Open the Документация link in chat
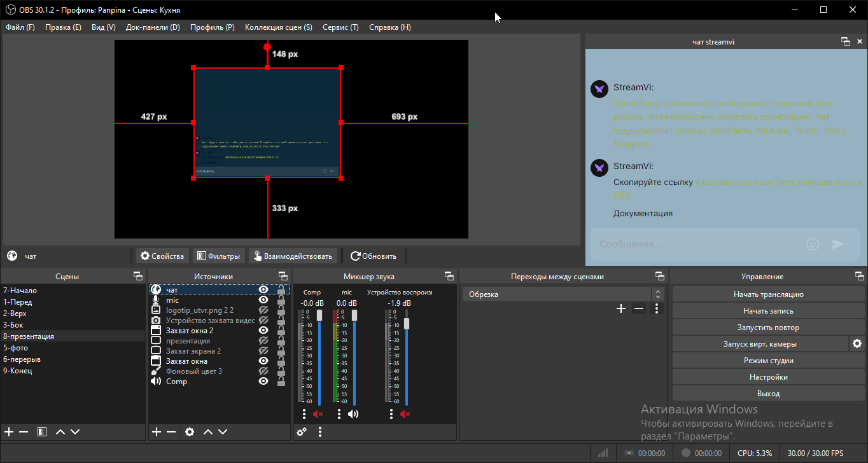The width and height of the screenshot is (868, 463). pyautogui.click(x=643, y=214)
